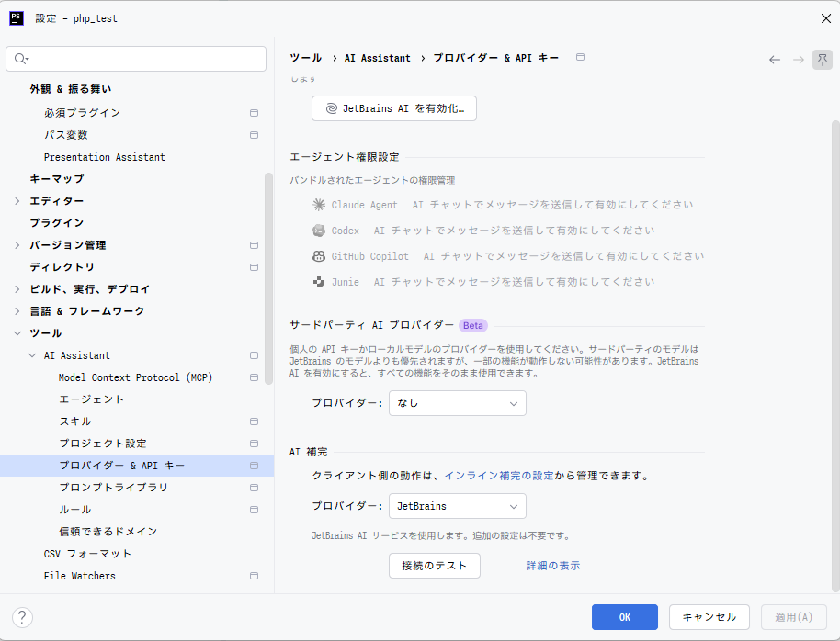Image resolution: width=840 pixels, height=641 pixels.
Task: Click project icon next to プロンプトライブラリ
Action: click(254, 488)
